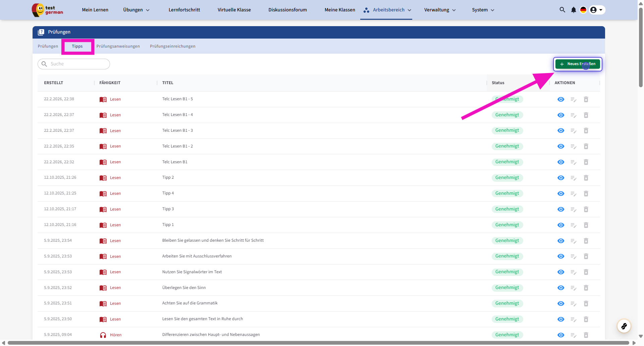Delete the Tipp 2 entry via its trash icon

click(586, 178)
